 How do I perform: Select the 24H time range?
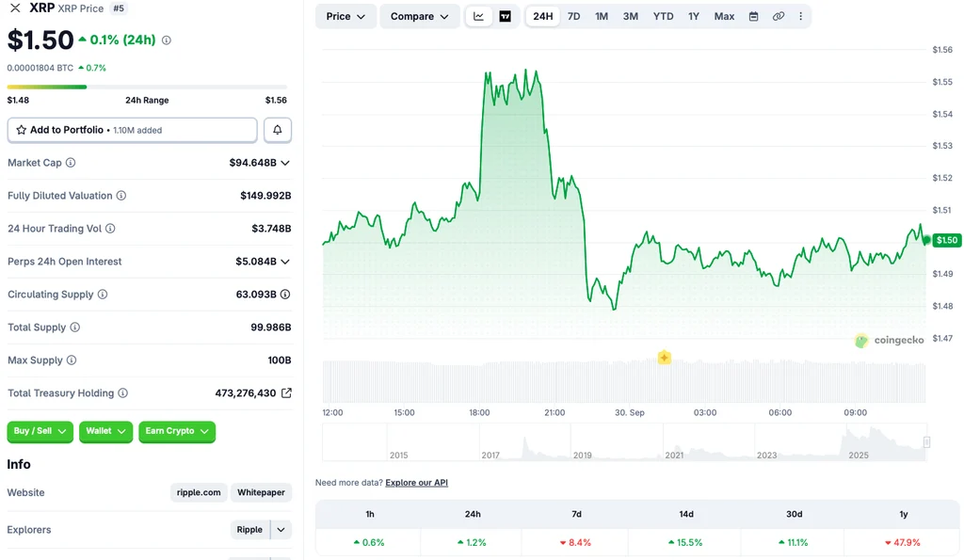pyautogui.click(x=543, y=17)
